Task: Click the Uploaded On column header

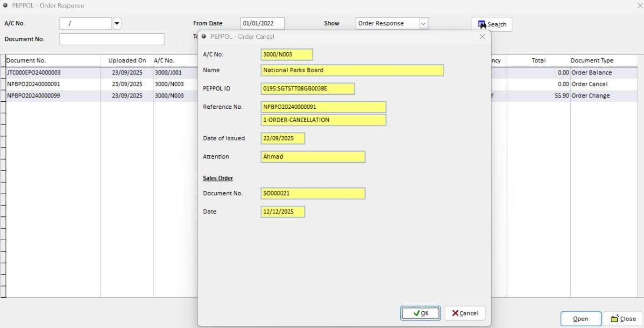Action: (x=127, y=61)
